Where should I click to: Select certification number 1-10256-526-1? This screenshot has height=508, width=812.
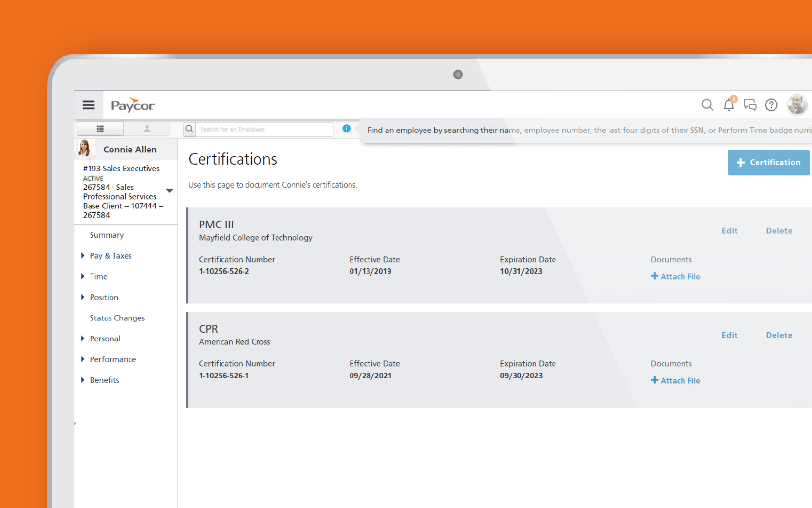(x=223, y=376)
